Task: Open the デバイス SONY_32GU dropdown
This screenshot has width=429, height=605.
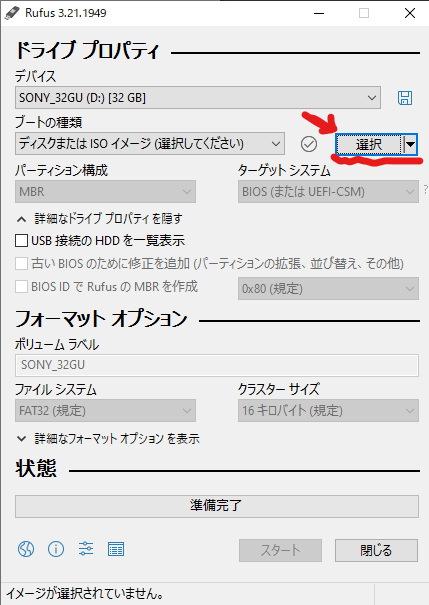Action: coord(198,98)
